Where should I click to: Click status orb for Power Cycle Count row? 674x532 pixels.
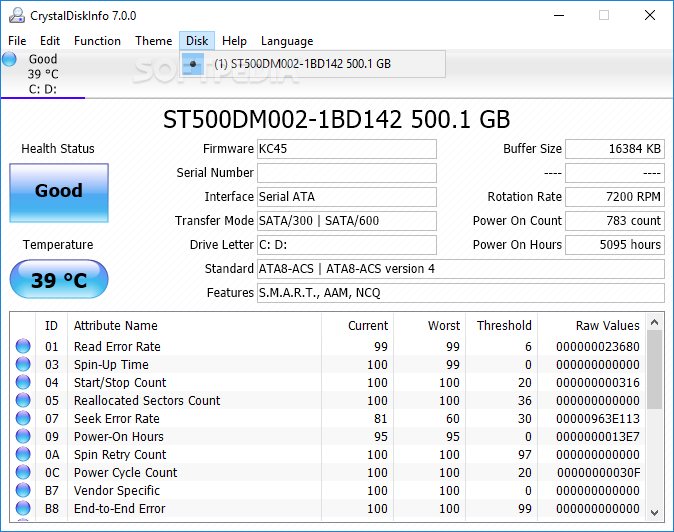(x=23, y=472)
